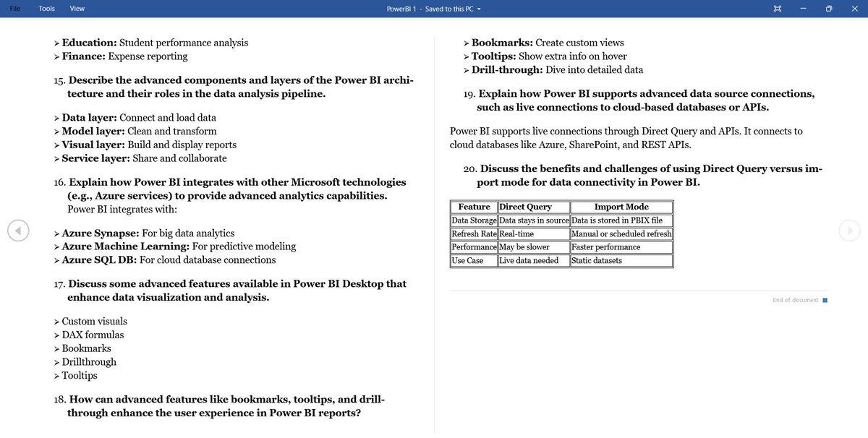Screen dimensions: 868x438
Task: Advance to the next page arrow
Action: point(850,230)
